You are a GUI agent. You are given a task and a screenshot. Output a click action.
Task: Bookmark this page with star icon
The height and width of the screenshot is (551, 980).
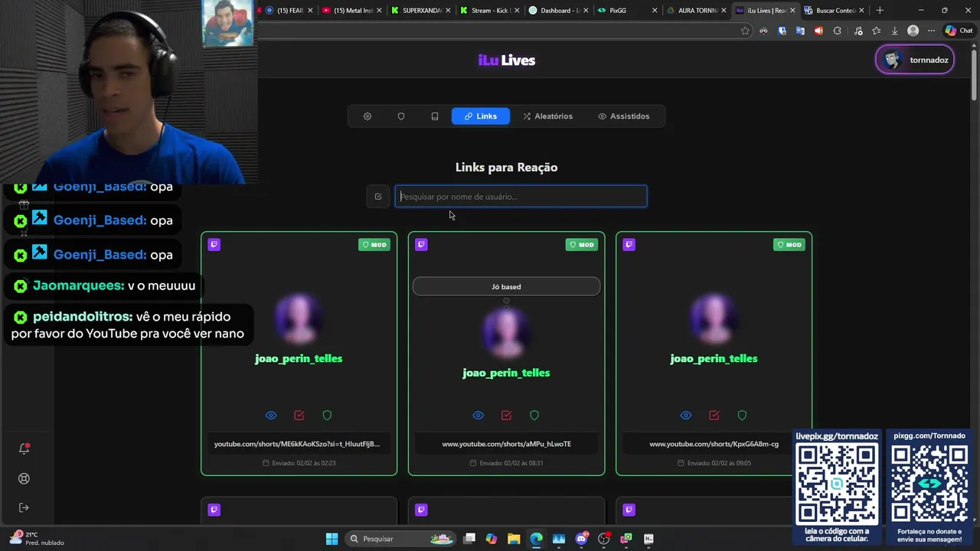coord(745,31)
